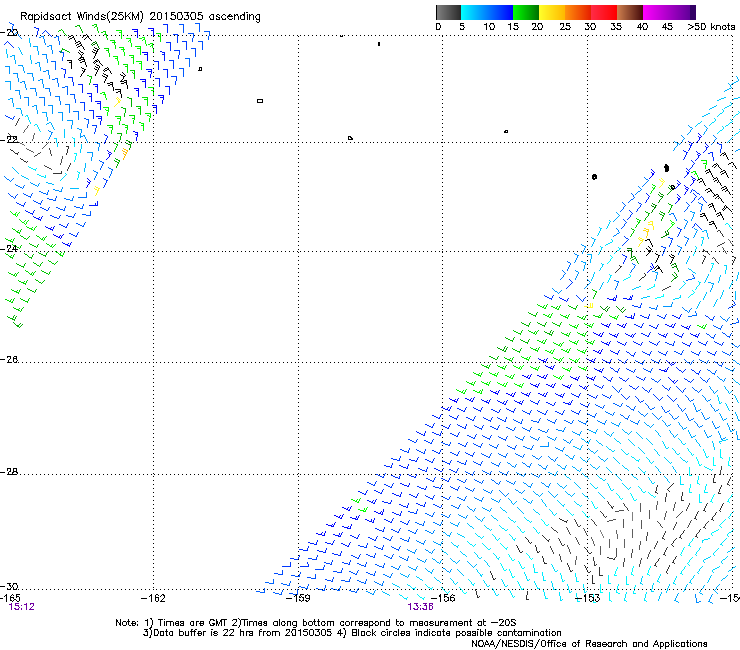Click the small island outline just above the -22 line near -158
The width and height of the screenshot is (740, 650).
coord(350,138)
